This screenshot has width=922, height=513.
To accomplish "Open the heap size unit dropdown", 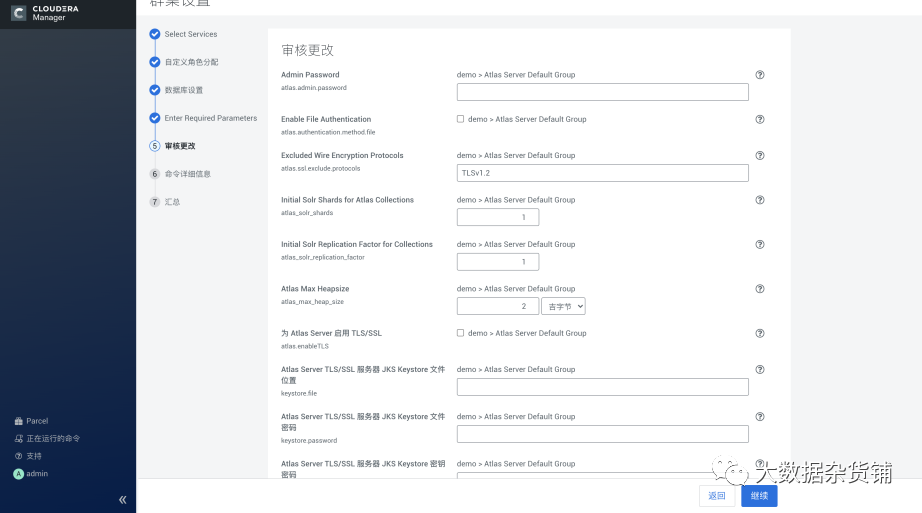I will (x=564, y=306).
